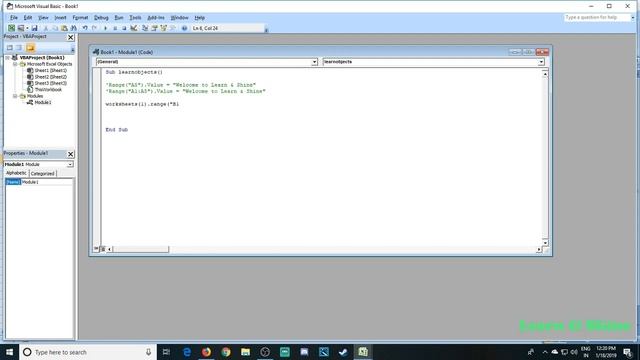Open the Tools menu
This screenshot has height=360, width=640.
135,18
